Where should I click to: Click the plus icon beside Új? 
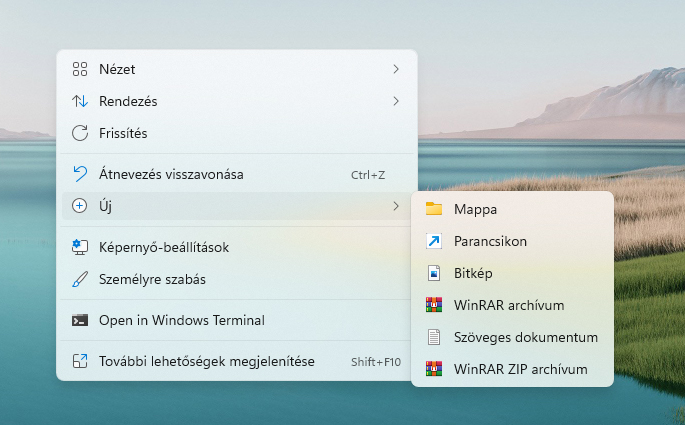81,206
